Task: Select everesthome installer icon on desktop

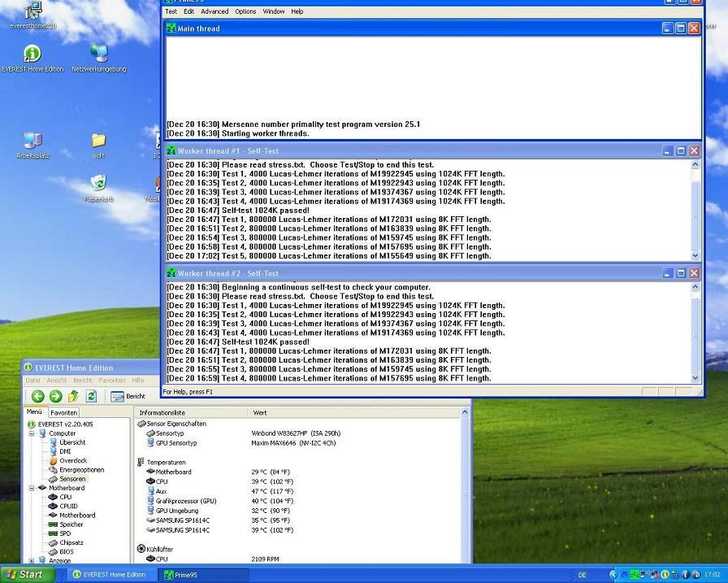Action: [32, 15]
